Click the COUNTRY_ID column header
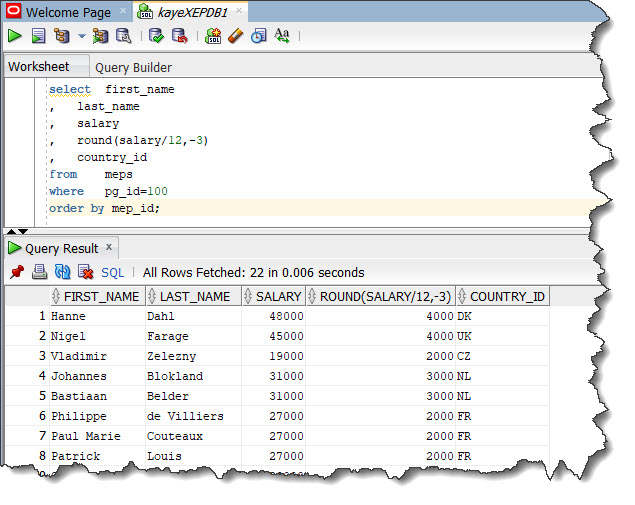This screenshot has height=505, width=635. (503, 296)
